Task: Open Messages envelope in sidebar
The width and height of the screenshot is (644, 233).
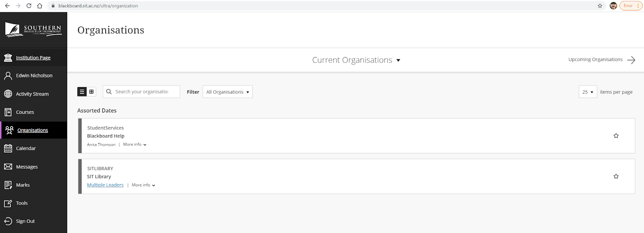Action: 8,166
